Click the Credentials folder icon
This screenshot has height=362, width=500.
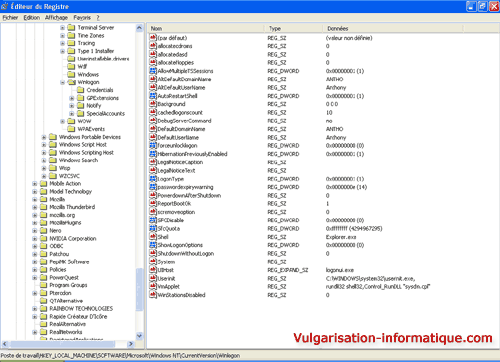coord(80,90)
